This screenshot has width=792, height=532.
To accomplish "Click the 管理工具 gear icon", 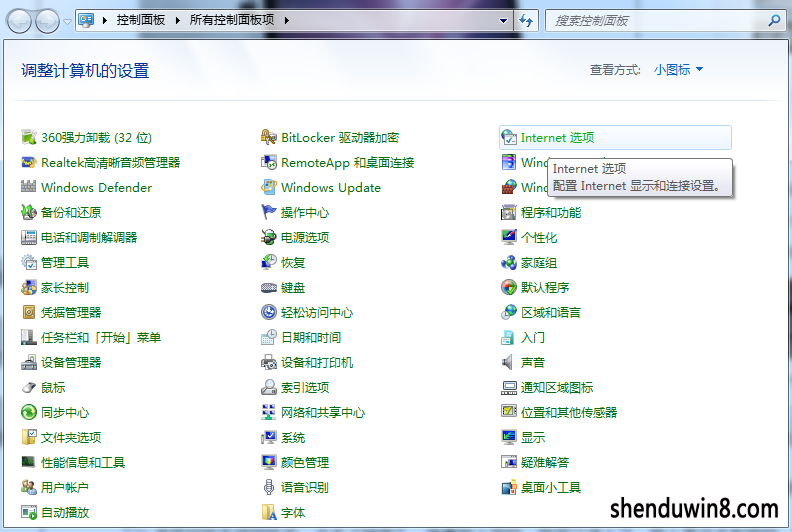I will point(29,262).
